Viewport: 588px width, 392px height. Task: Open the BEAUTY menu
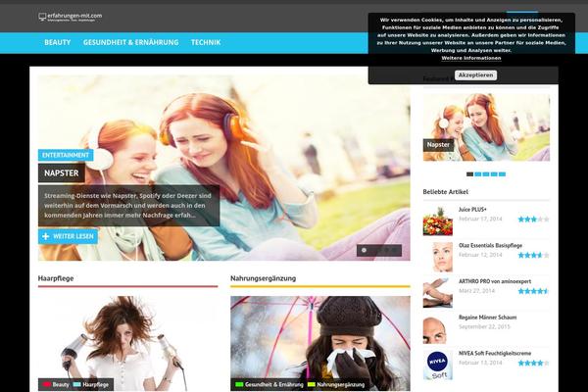pos(58,43)
